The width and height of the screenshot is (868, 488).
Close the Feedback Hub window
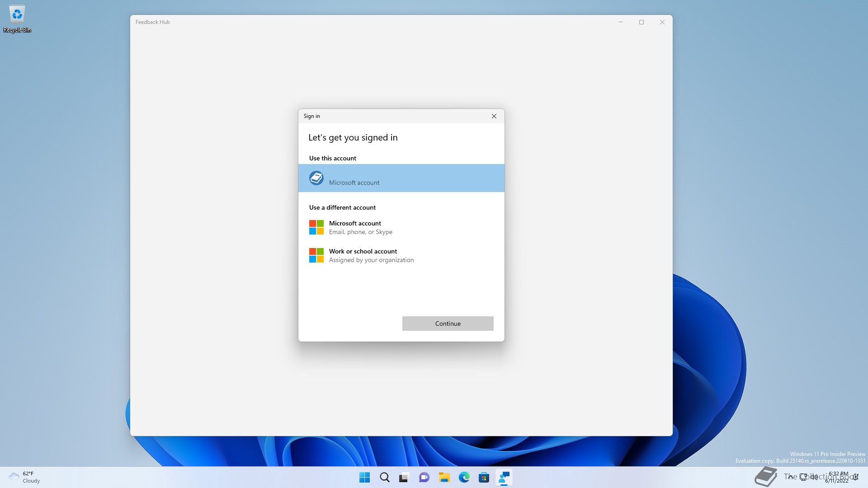click(662, 22)
